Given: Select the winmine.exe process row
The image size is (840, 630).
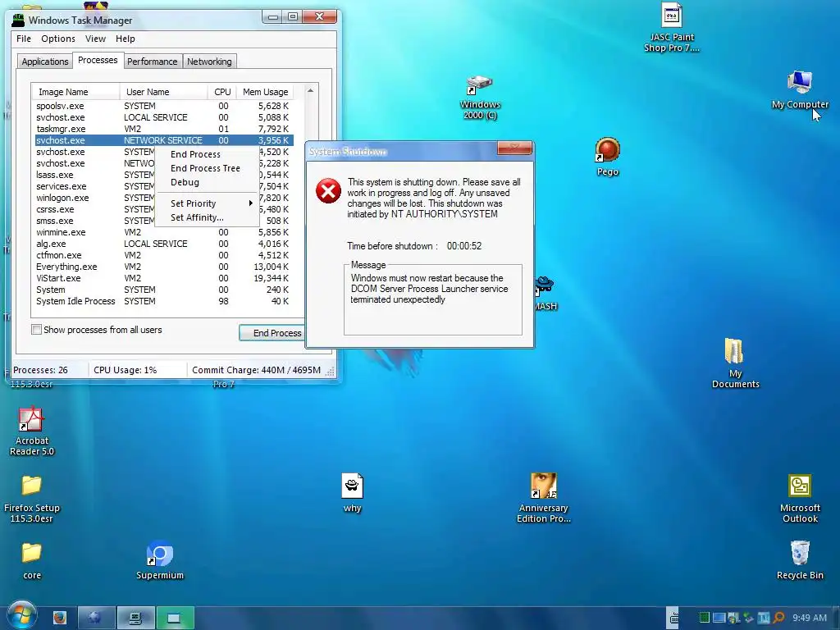Looking at the screenshot, I should (164, 232).
